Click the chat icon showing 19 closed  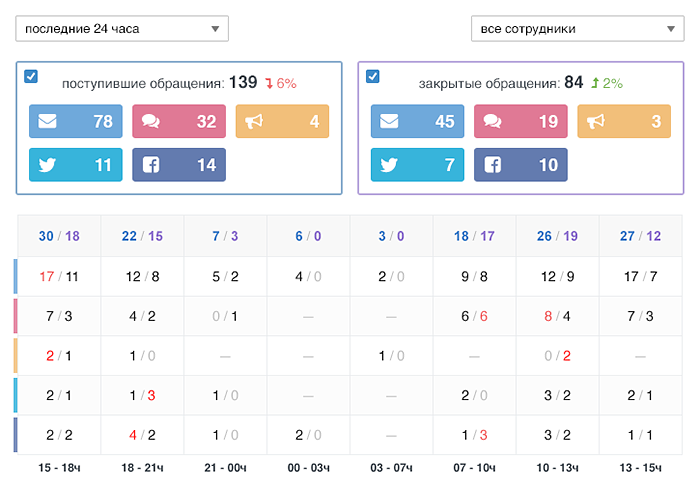(492, 122)
